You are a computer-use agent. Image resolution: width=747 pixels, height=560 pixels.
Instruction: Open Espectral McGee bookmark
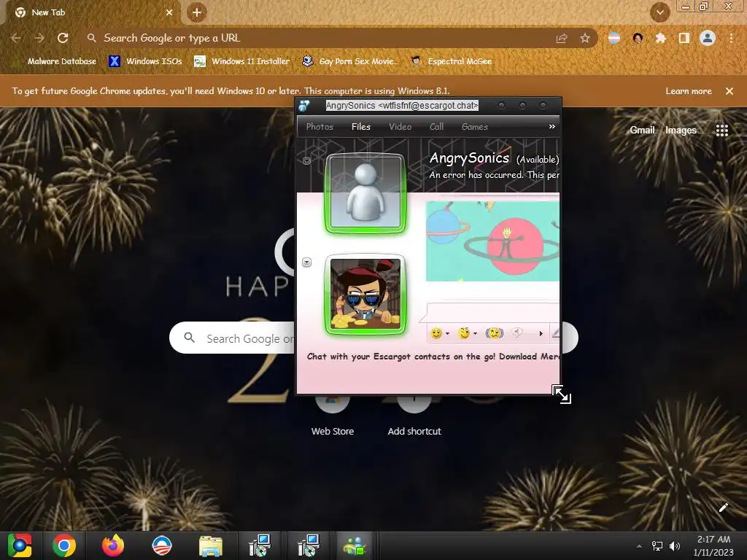click(451, 61)
